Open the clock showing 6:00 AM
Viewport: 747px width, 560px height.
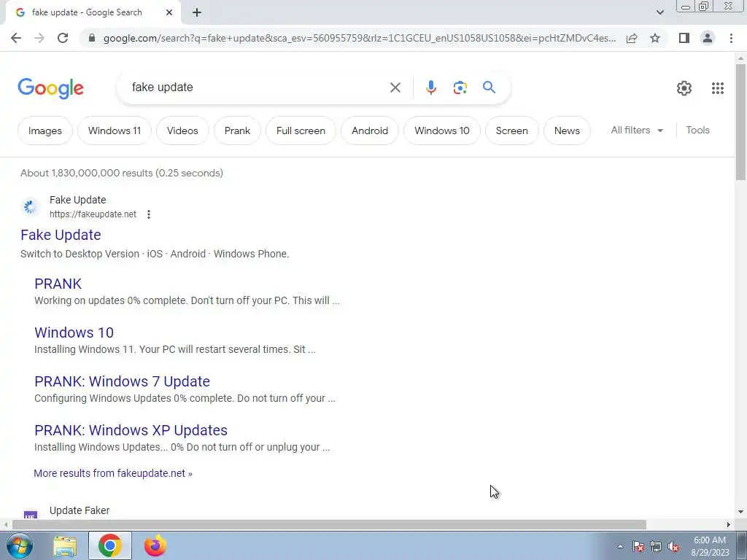710,545
